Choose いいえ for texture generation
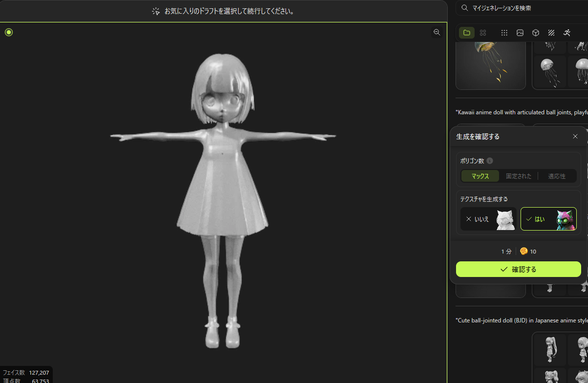The height and width of the screenshot is (383, 588). tap(488, 219)
